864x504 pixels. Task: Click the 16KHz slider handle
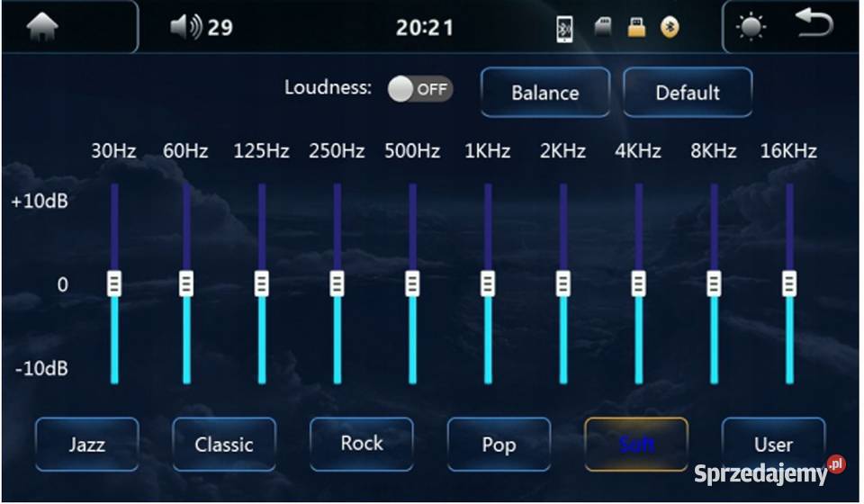click(x=789, y=283)
